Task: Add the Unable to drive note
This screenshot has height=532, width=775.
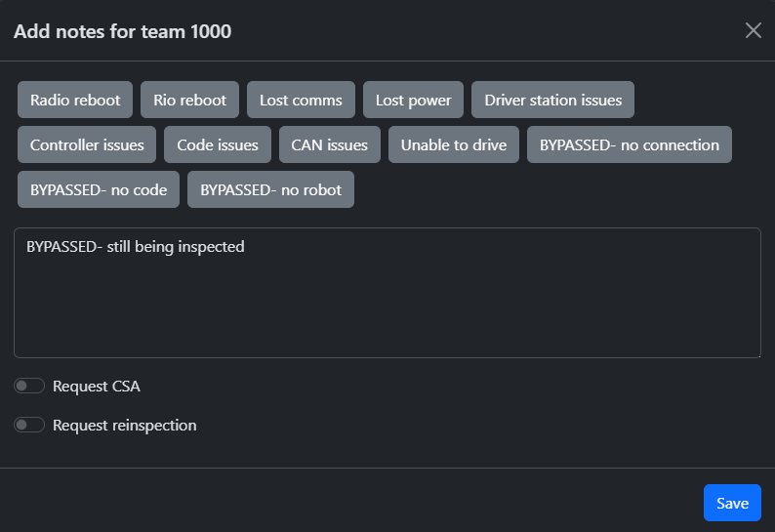Action: [x=454, y=144]
